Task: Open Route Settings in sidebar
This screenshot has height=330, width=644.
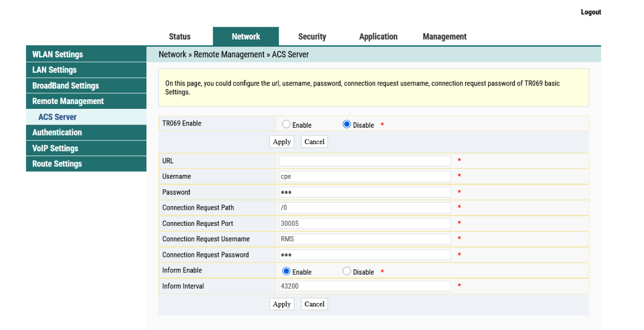Action: 57,164
